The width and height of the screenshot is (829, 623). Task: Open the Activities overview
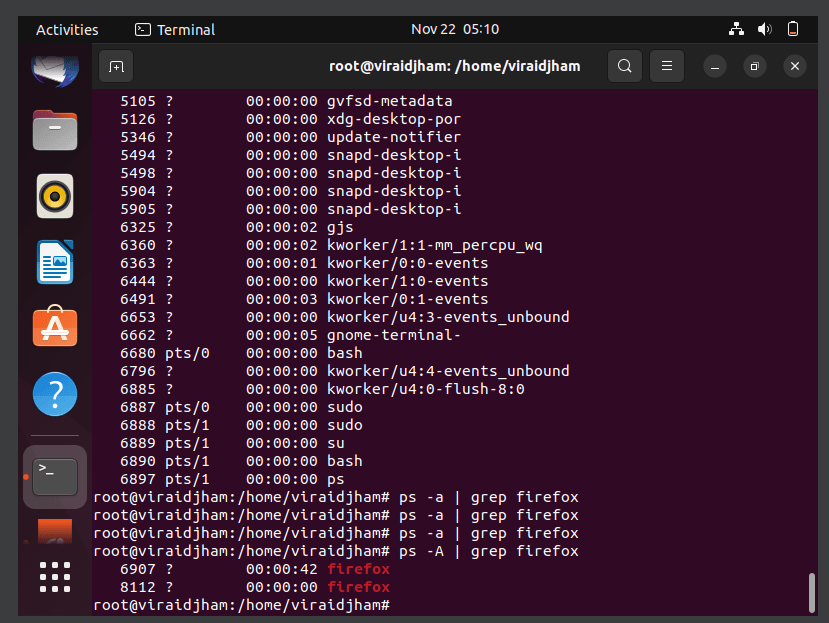67,30
